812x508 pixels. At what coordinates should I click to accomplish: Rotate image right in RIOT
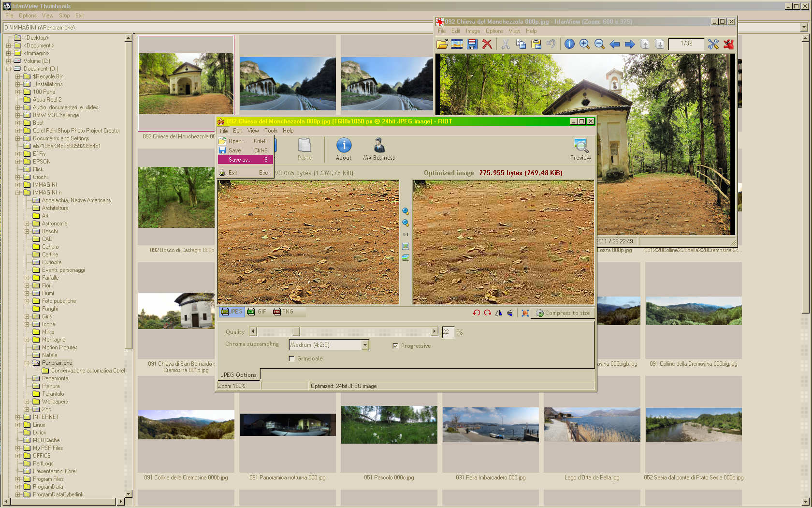pos(487,313)
